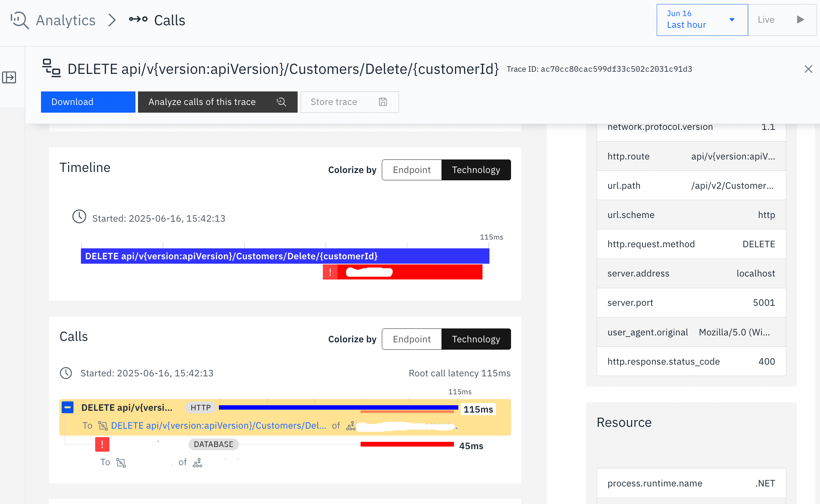Click the red error icon on DATABASE call

click(102, 444)
